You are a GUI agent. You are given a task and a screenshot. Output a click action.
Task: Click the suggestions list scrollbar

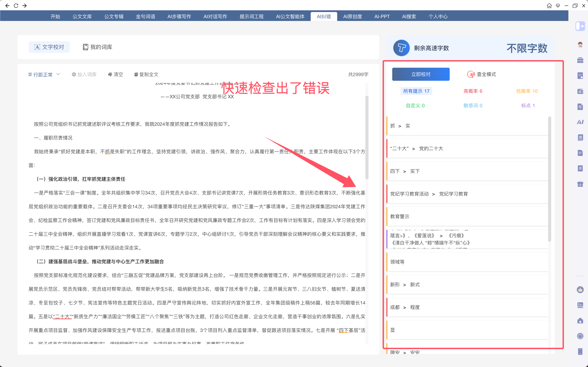(x=550, y=179)
